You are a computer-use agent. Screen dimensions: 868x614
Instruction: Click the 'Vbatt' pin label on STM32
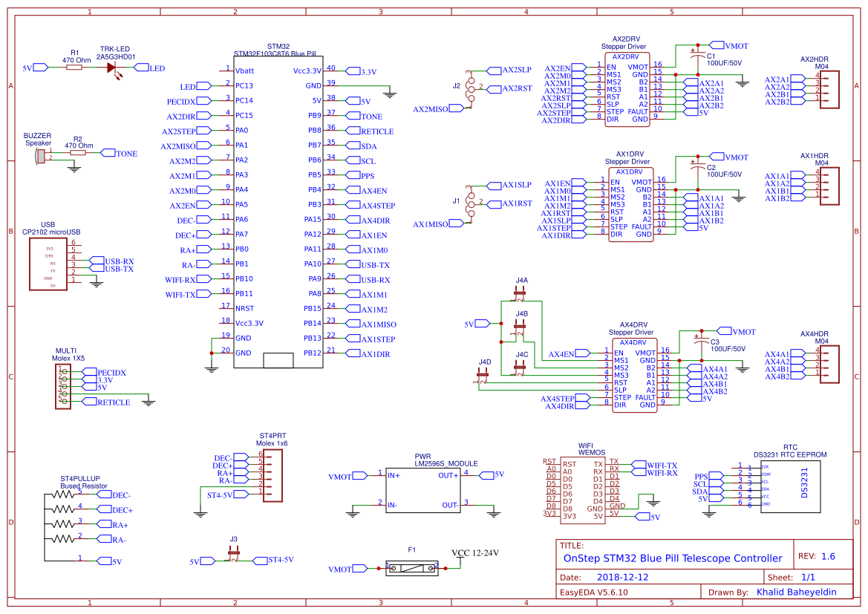245,71
